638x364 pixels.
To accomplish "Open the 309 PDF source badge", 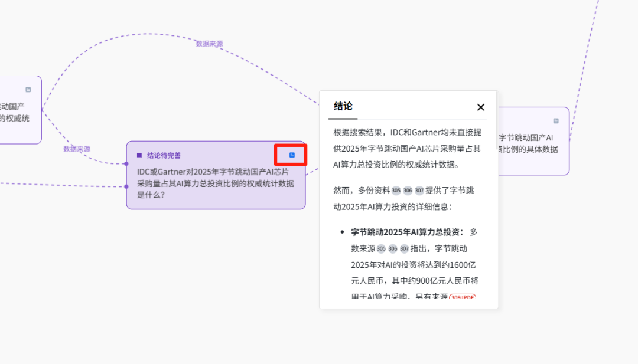I will click(462, 297).
